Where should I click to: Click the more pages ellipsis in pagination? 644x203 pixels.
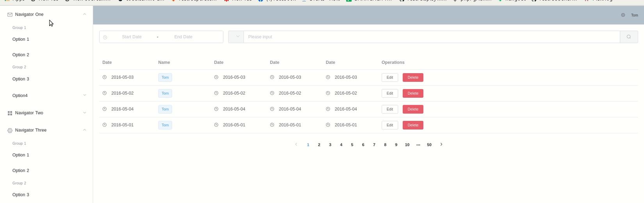418,145
